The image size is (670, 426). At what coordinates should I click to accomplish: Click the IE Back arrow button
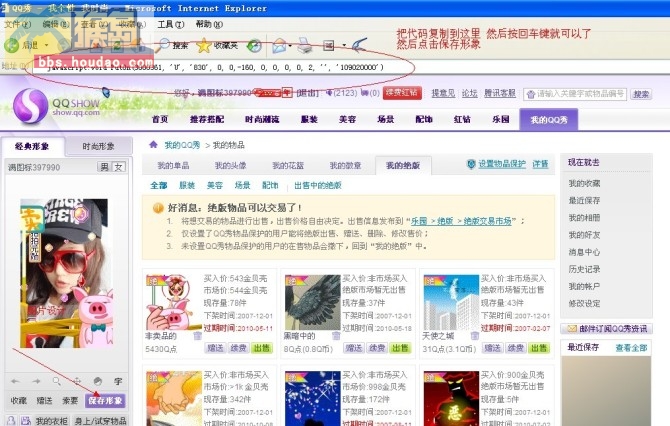pyautogui.click(x=12, y=45)
